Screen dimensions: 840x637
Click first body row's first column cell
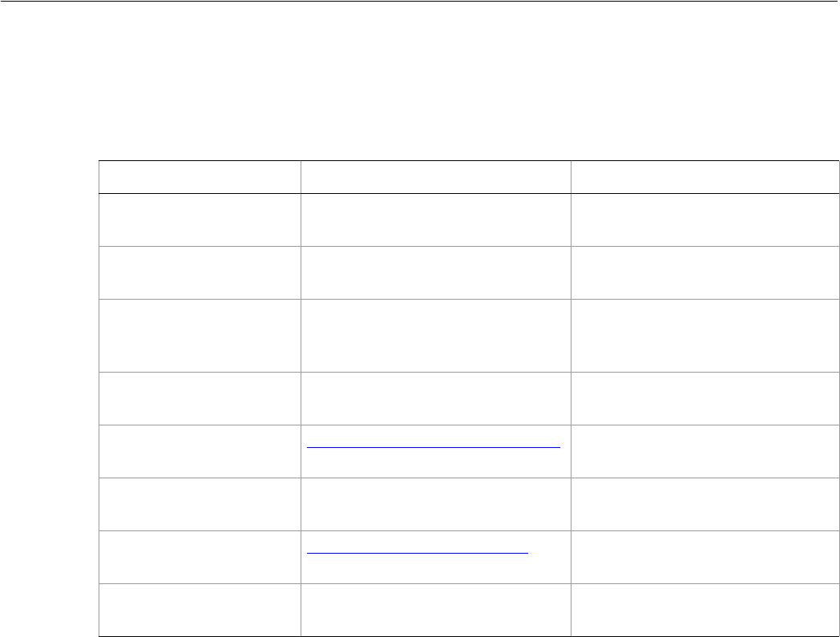click(x=200, y=220)
